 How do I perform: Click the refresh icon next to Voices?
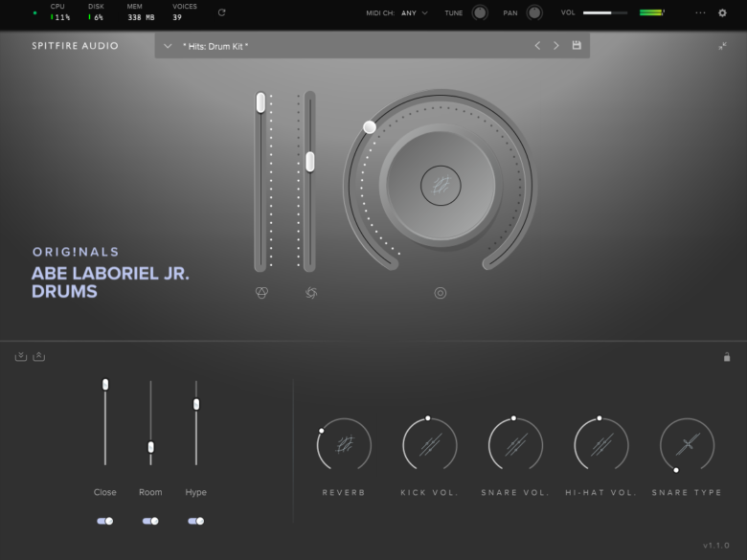221,12
